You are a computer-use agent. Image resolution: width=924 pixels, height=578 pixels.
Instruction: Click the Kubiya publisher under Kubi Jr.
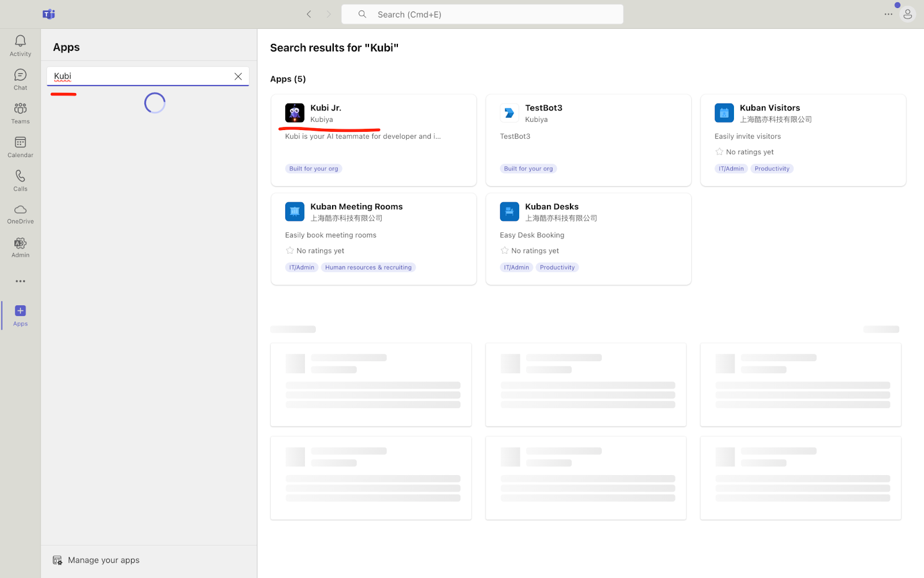click(322, 120)
